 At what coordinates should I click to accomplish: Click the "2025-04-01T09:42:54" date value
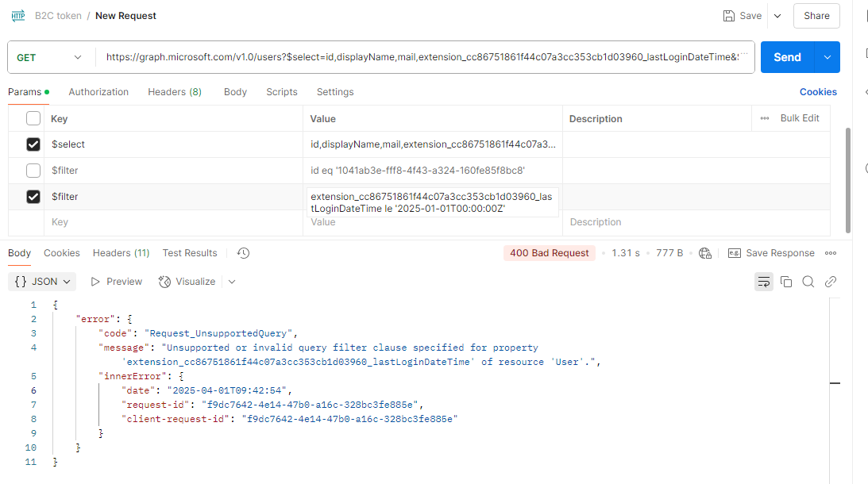click(227, 390)
